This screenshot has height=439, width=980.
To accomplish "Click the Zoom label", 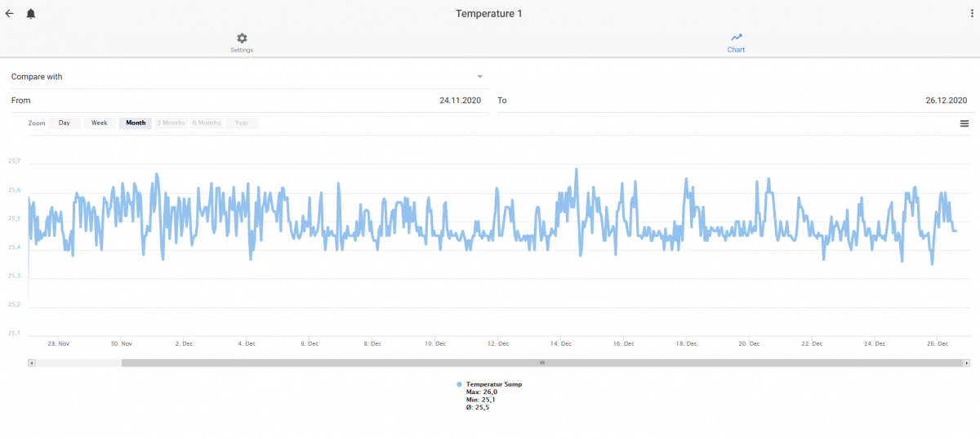I will 37,123.
